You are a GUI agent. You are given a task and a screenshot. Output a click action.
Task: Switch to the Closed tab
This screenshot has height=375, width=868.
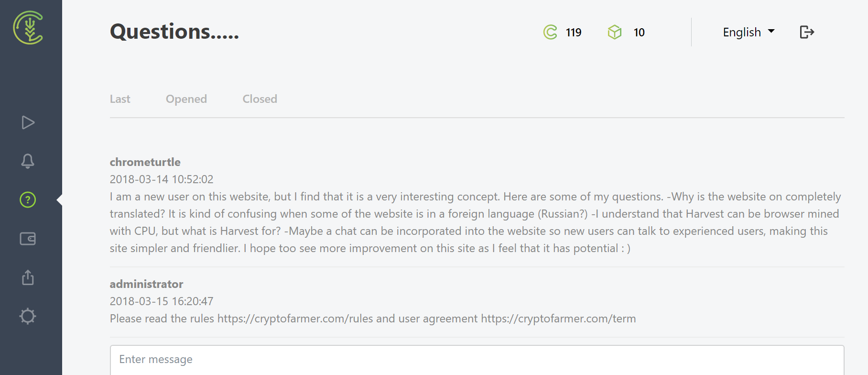coord(260,99)
